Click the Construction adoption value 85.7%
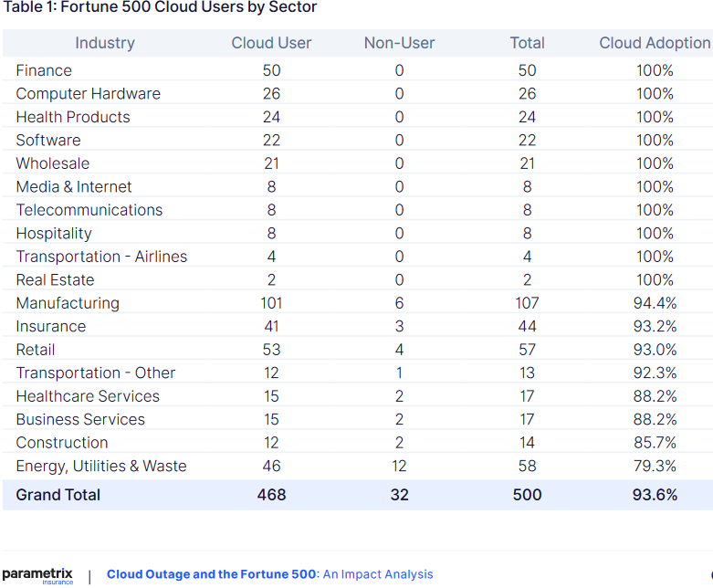Viewport: 713px width, 588px height. coord(655,443)
